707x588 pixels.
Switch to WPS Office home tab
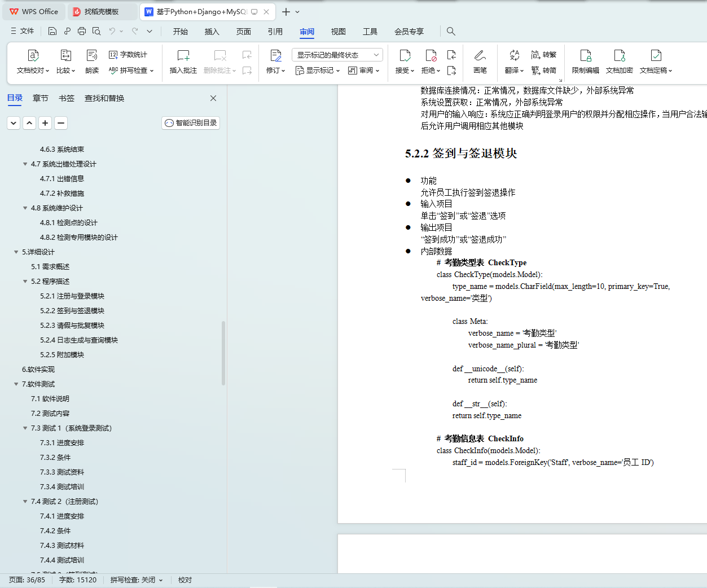(34, 12)
